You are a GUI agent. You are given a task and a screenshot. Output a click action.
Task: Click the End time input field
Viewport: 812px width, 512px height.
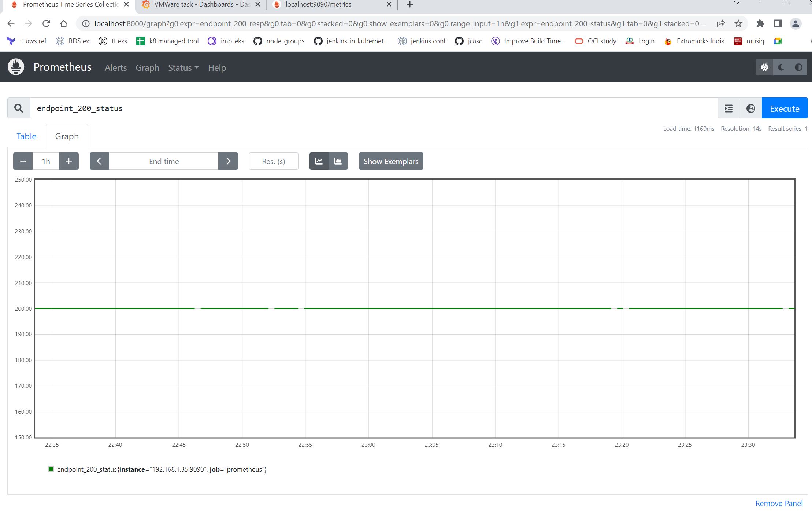(164, 161)
